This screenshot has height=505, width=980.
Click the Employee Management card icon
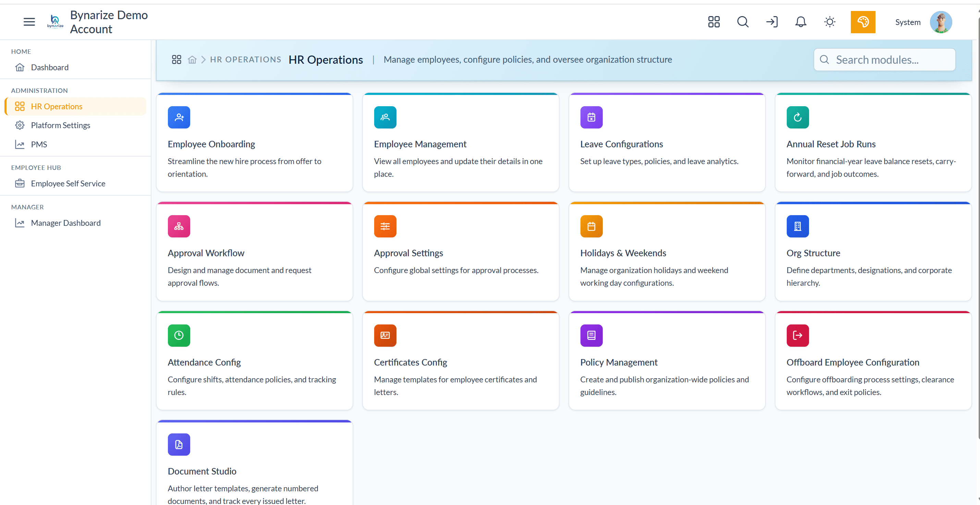[x=385, y=117]
